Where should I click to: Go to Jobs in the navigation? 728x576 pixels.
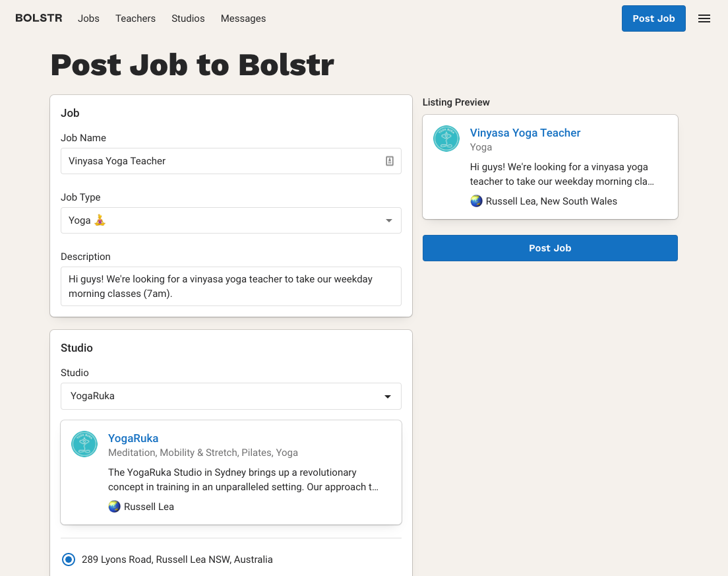[x=88, y=18]
